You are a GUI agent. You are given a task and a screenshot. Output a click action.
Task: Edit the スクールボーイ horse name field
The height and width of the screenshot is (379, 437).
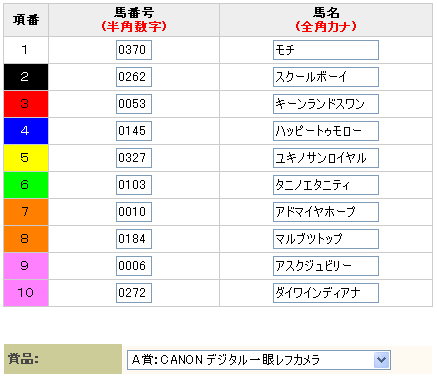(326, 77)
